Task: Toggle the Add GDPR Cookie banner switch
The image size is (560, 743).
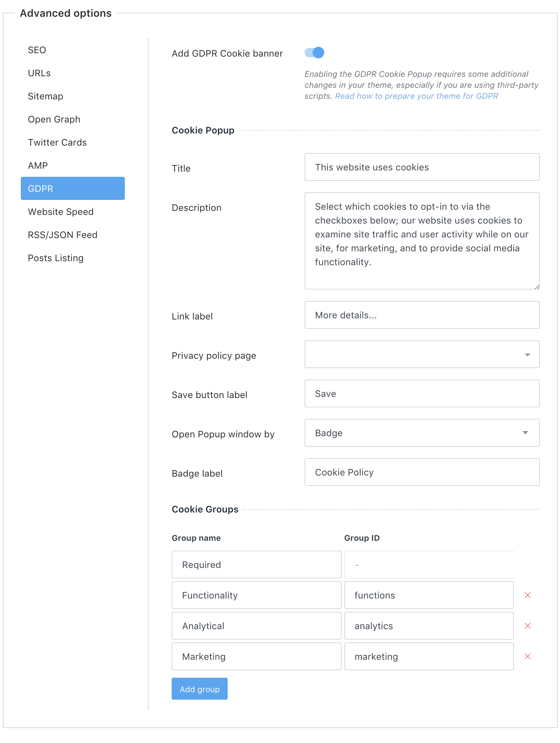Action: (x=314, y=53)
